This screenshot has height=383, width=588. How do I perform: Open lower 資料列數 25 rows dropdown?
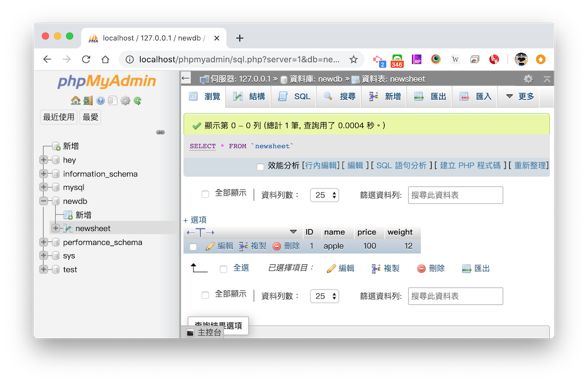pyautogui.click(x=325, y=296)
